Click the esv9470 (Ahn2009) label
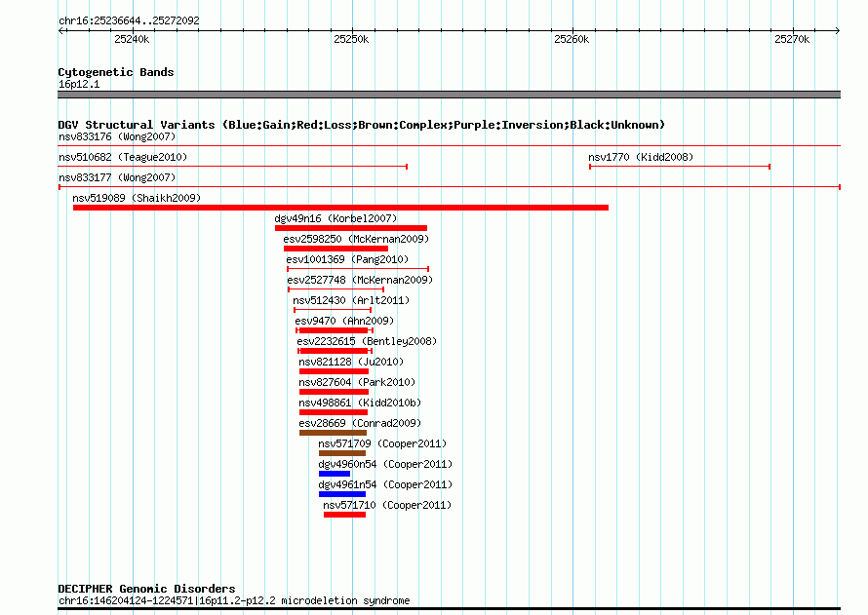868x615 pixels. (345, 321)
